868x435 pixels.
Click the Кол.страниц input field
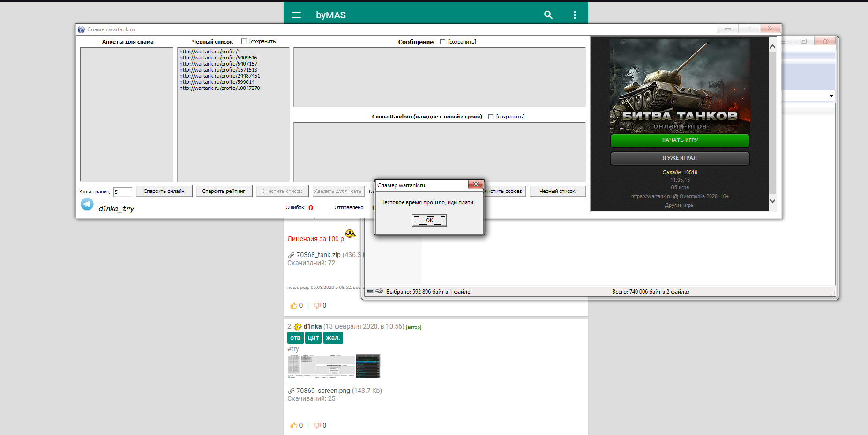(123, 192)
